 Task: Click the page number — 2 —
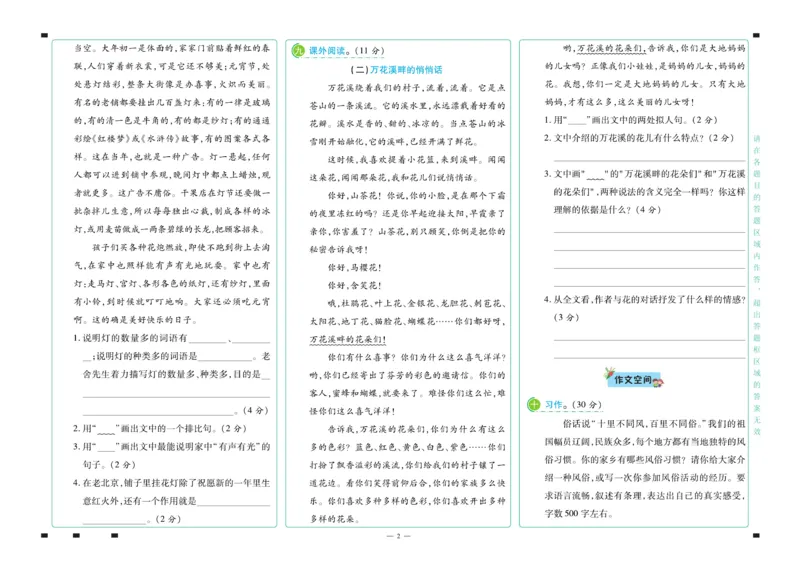click(x=398, y=536)
